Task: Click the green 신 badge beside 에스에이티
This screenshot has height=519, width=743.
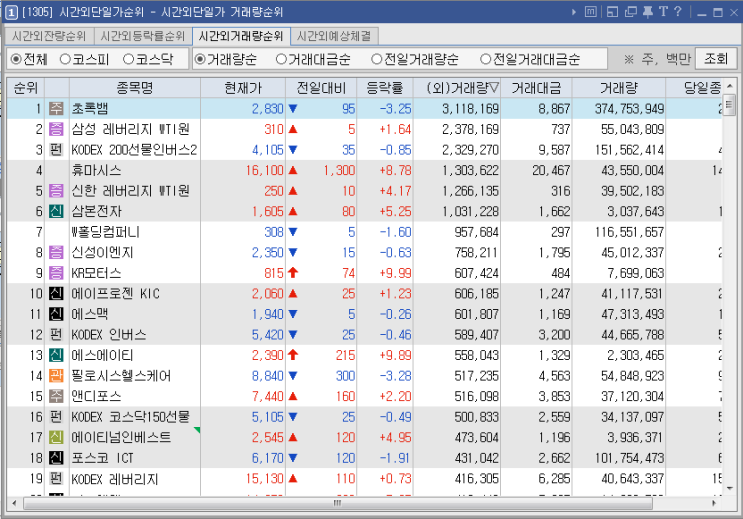Action: [x=56, y=355]
